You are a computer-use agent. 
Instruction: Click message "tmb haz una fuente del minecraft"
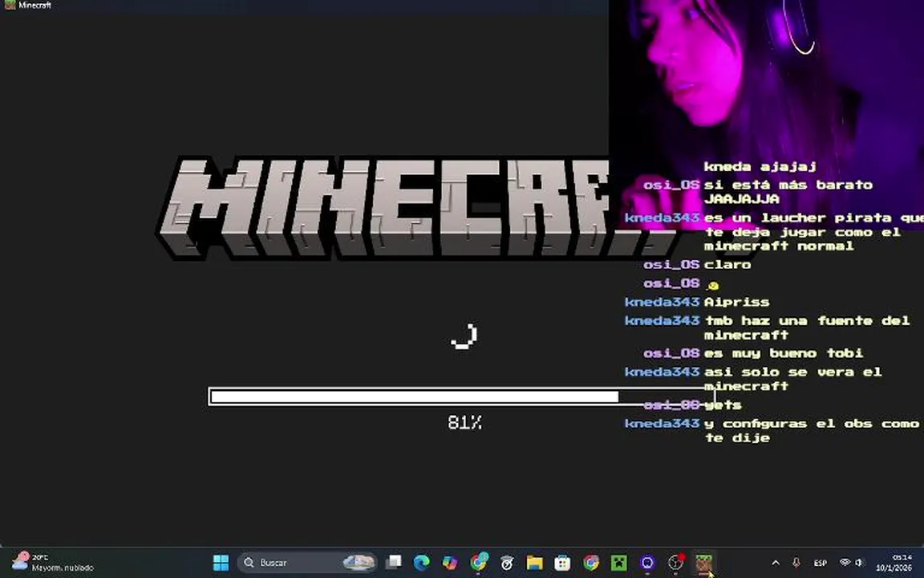pos(807,328)
